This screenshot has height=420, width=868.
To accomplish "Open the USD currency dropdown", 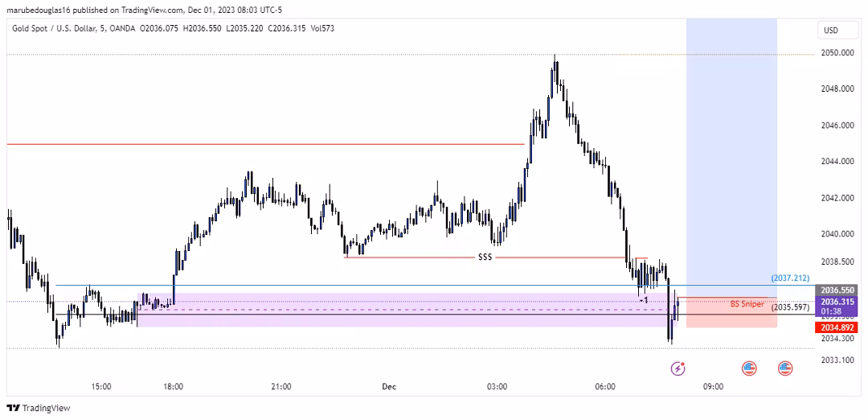I will click(830, 31).
